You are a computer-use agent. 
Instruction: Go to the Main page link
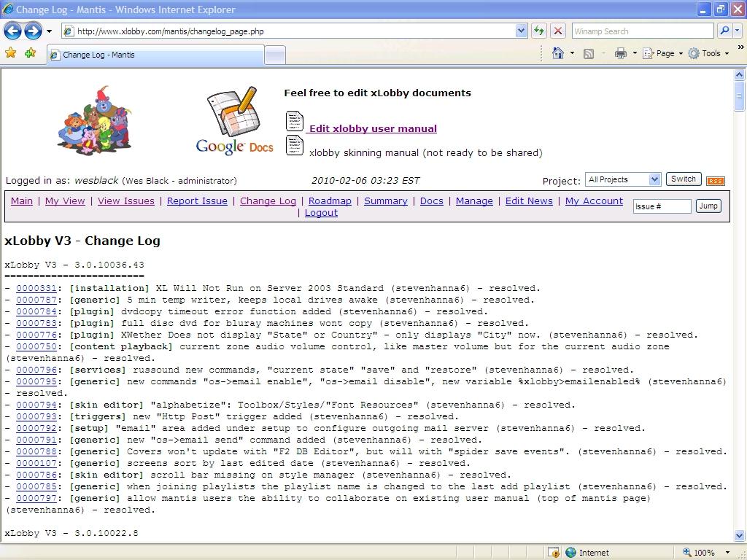(22, 201)
